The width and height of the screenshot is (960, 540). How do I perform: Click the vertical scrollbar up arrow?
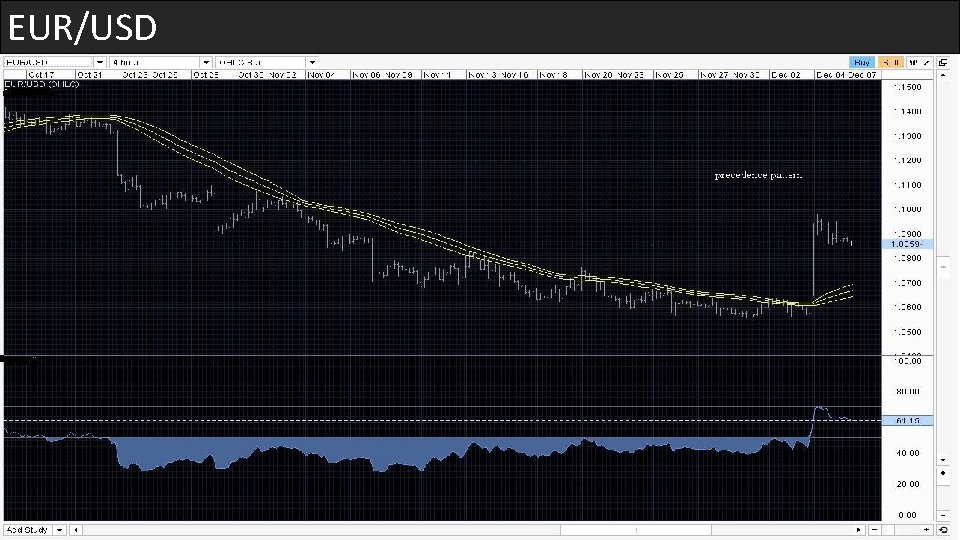coord(943,75)
